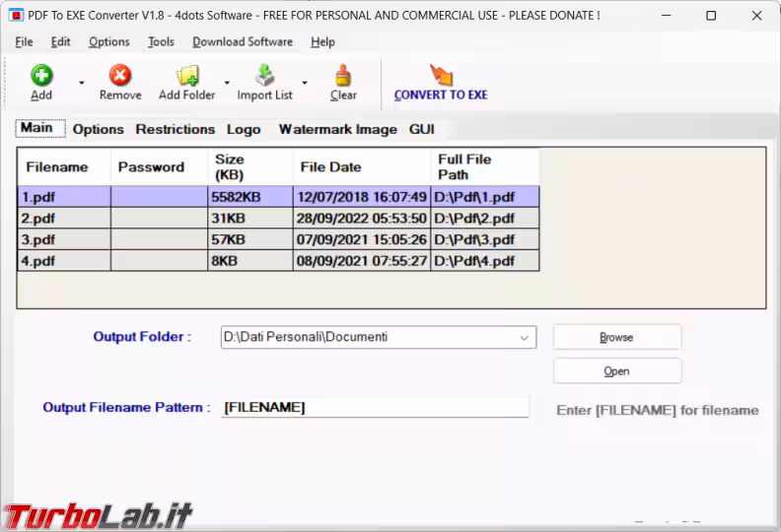Click the 31KB size cell
Screen dimensions: 781x532
(250, 219)
